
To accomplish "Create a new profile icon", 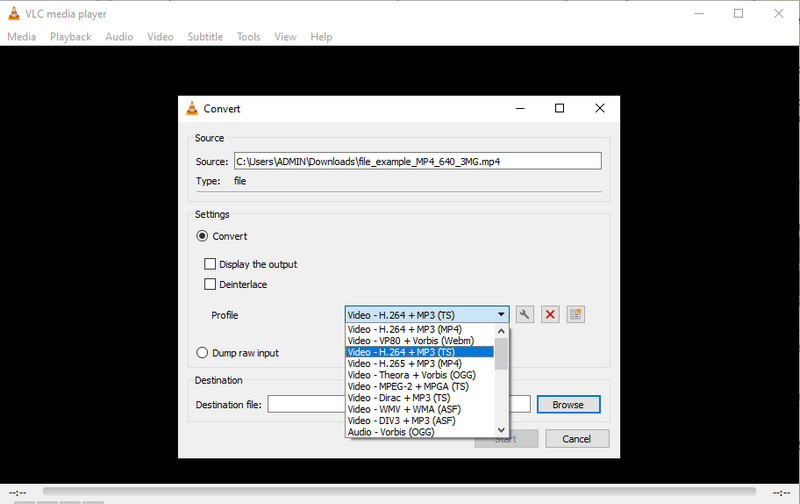I will tap(576, 315).
